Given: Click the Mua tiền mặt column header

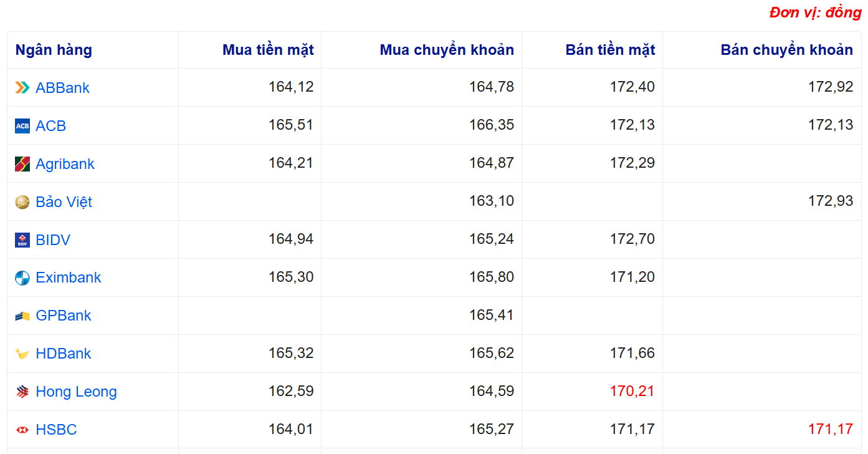Looking at the screenshot, I should 268,50.
